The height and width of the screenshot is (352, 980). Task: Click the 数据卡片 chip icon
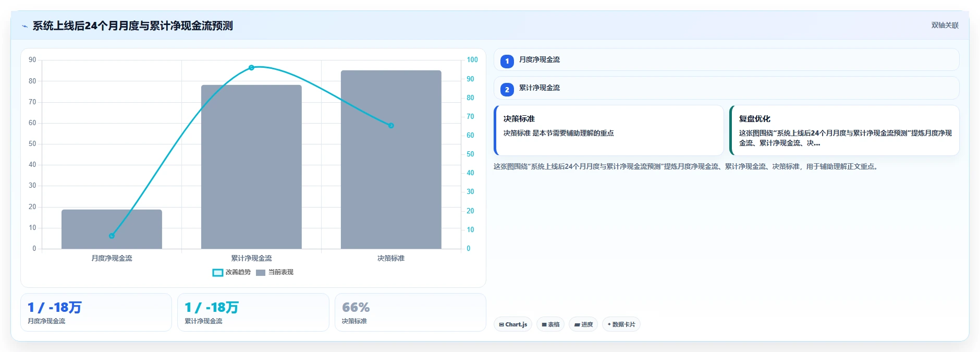tap(609, 324)
